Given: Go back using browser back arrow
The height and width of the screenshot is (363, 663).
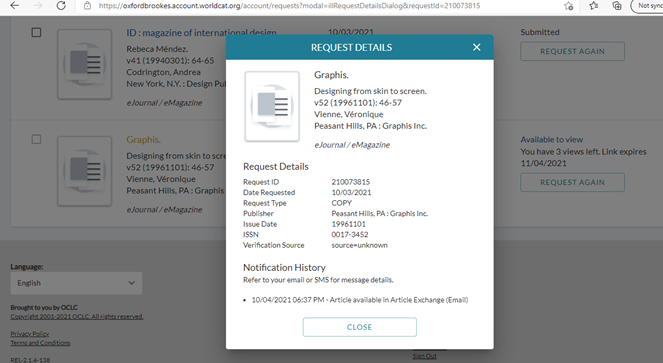Looking at the screenshot, I should click(x=15, y=6).
